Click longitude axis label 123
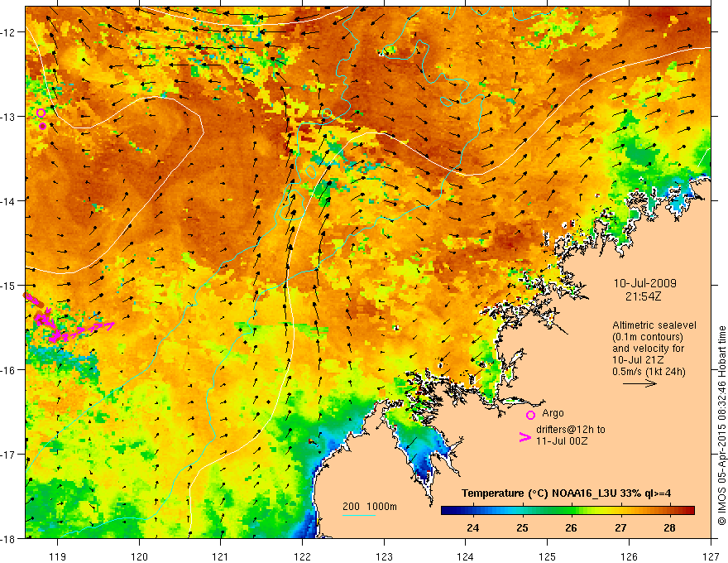This screenshot has height=563, width=728. pyautogui.click(x=384, y=556)
